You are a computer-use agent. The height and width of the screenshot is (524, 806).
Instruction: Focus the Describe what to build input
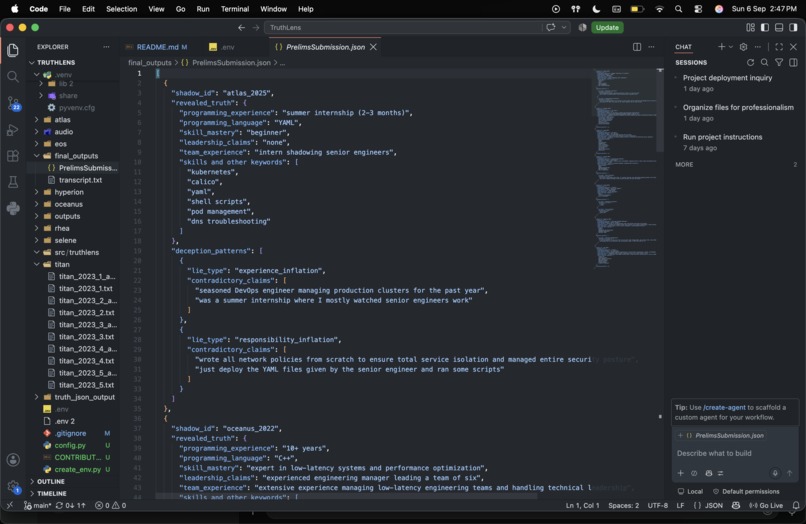tap(736, 453)
